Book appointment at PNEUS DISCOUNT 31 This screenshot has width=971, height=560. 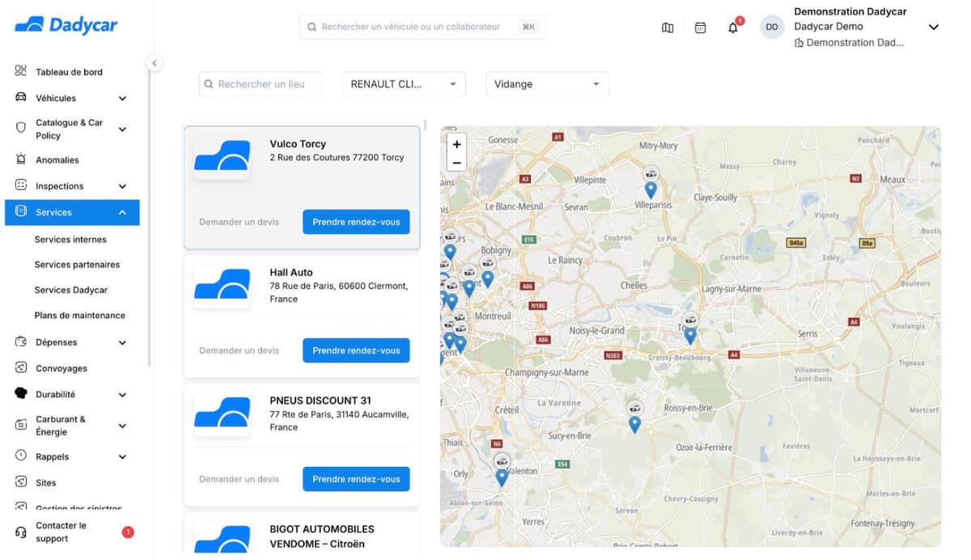[x=356, y=479]
